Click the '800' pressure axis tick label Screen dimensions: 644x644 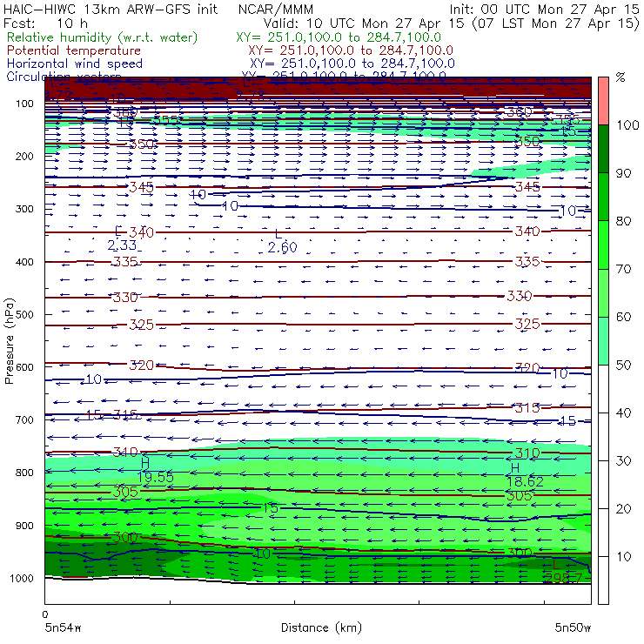[24, 473]
